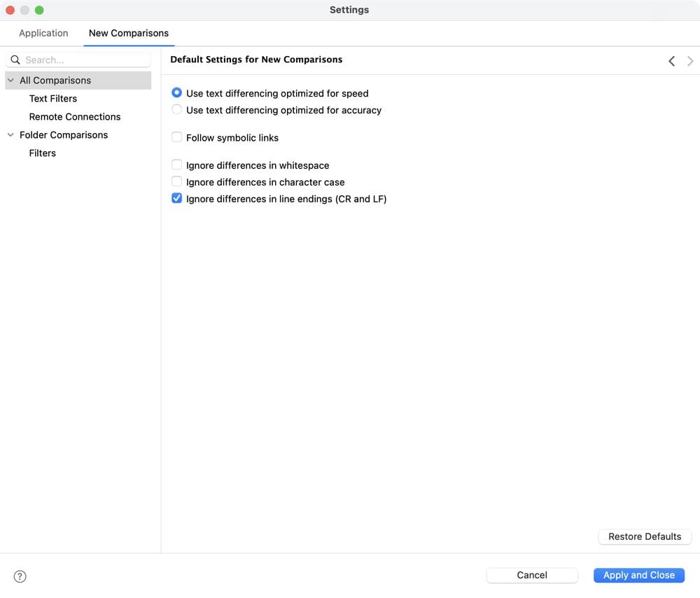Enable Follow symbolic links checkbox

(x=177, y=137)
